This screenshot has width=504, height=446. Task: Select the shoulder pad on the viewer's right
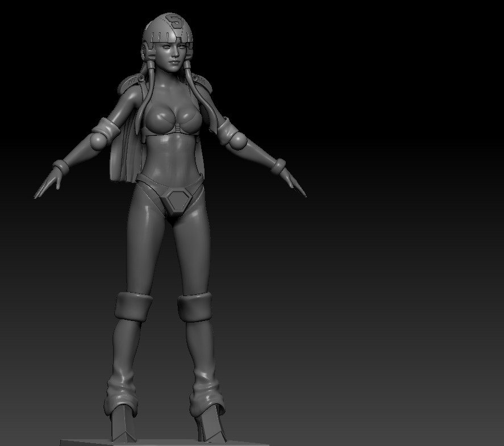(202, 82)
